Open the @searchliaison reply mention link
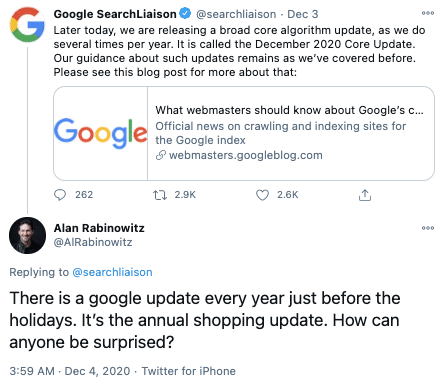Image resolution: width=445 pixels, height=389 pixels. 112,272
